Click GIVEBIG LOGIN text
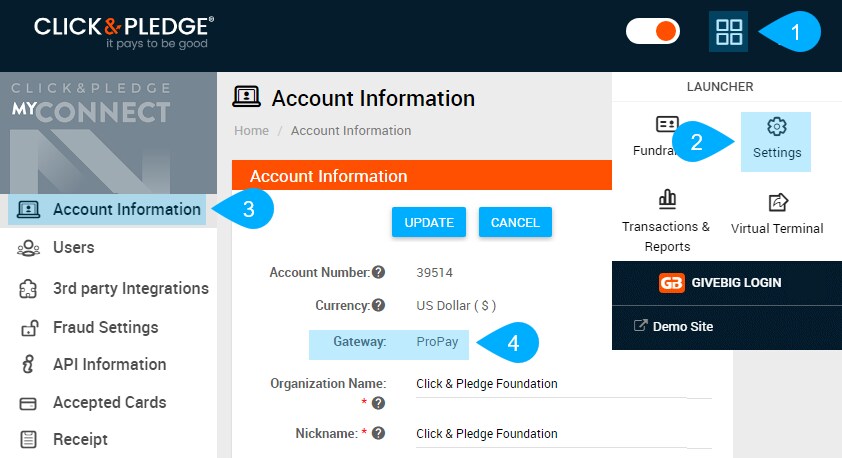This screenshot has width=842, height=458. 736,282
